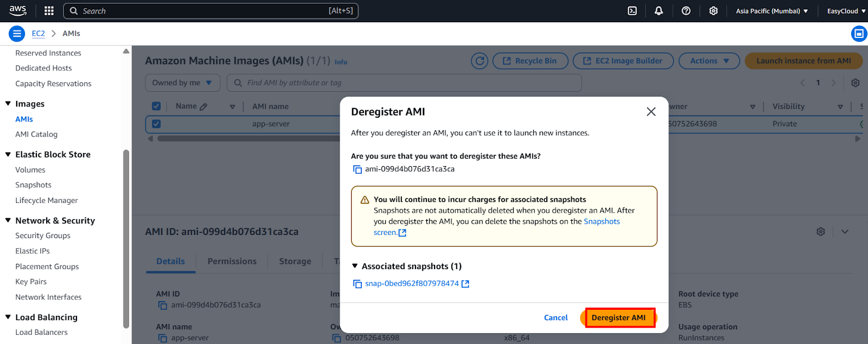Cancel the deregister dialog

click(x=556, y=318)
